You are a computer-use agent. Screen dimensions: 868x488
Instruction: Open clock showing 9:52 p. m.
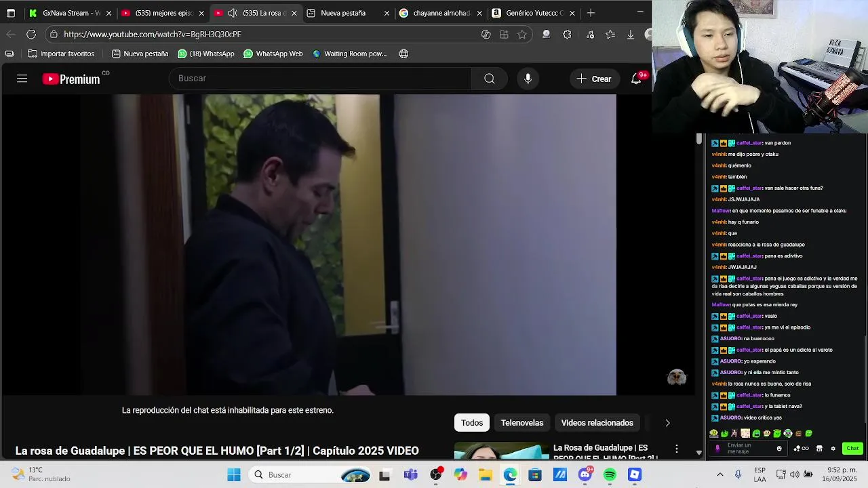point(841,474)
